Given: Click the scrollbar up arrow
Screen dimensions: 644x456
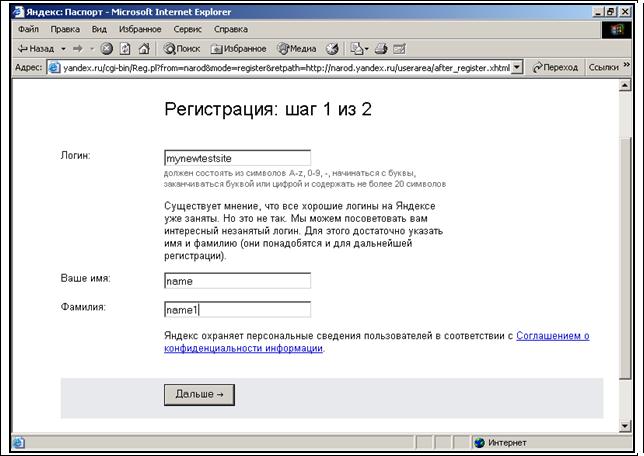Looking at the screenshot, I should click(x=625, y=85).
